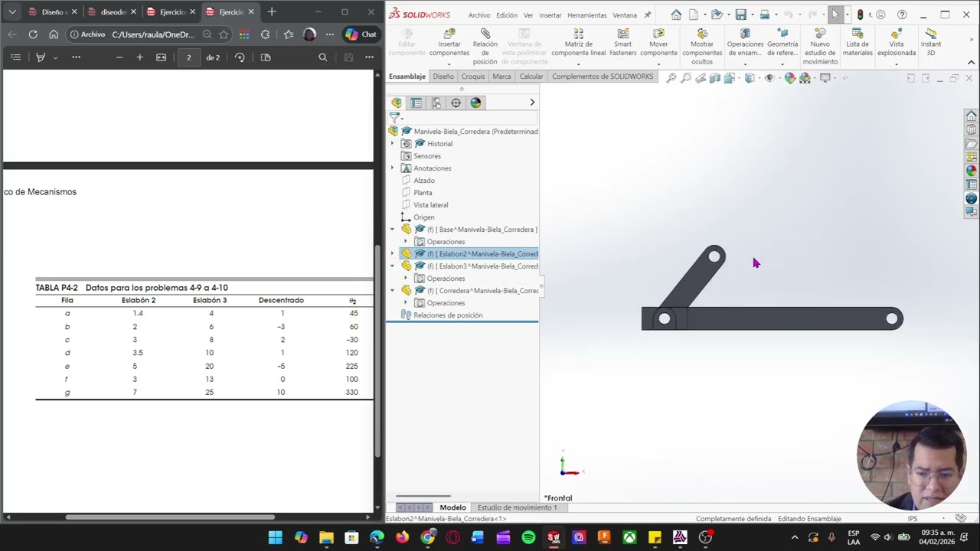Click the Instant 3D tool
Screen dimensions: 980x551
click(x=931, y=43)
